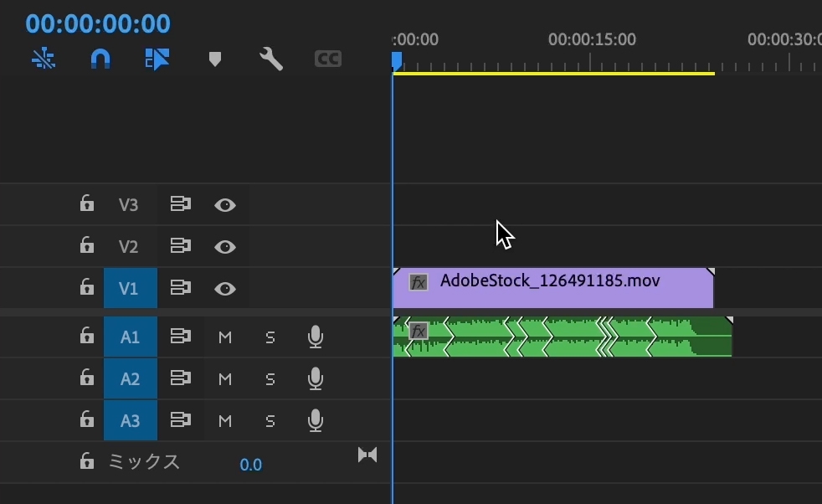Click the playhead timecode 00:00:00:00
This screenshot has height=504, width=822.
pyautogui.click(x=98, y=23)
